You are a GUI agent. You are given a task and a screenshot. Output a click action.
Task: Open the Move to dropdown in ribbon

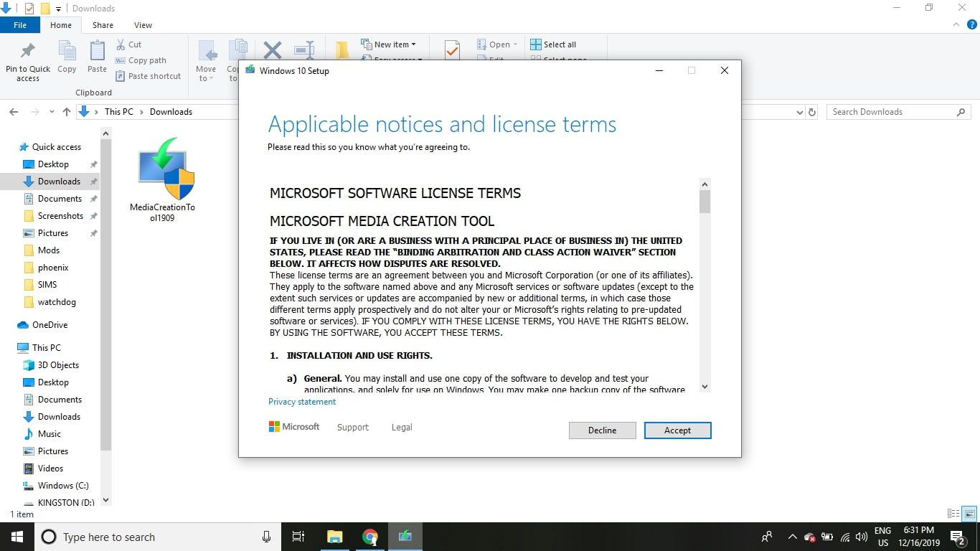point(206,62)
